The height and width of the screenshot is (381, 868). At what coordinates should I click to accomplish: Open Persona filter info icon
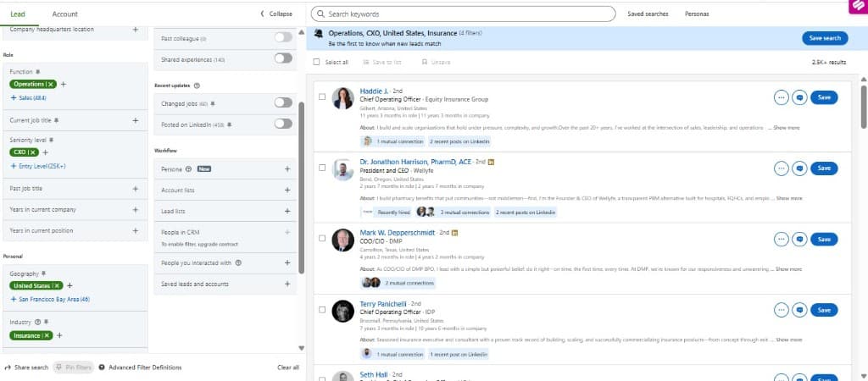click(189, 169)
